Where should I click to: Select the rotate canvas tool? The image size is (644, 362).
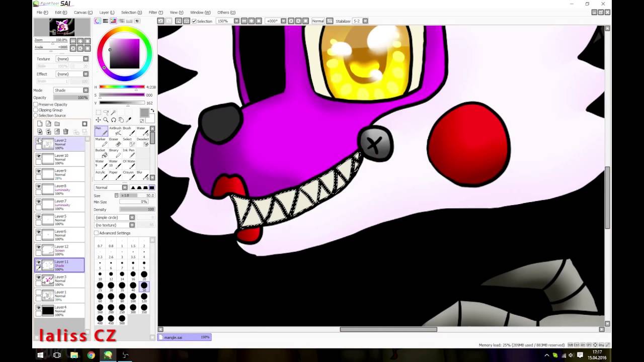point(114,120)
